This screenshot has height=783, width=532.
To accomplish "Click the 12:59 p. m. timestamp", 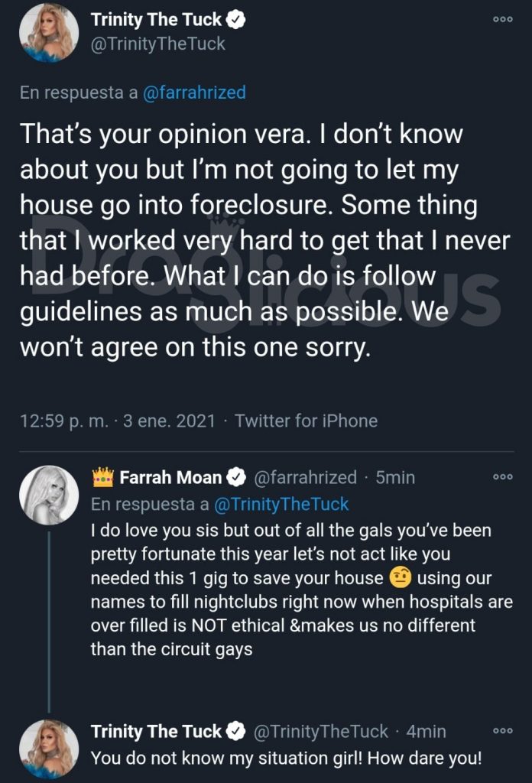I will pyautogui.click(x=64, y=421).
